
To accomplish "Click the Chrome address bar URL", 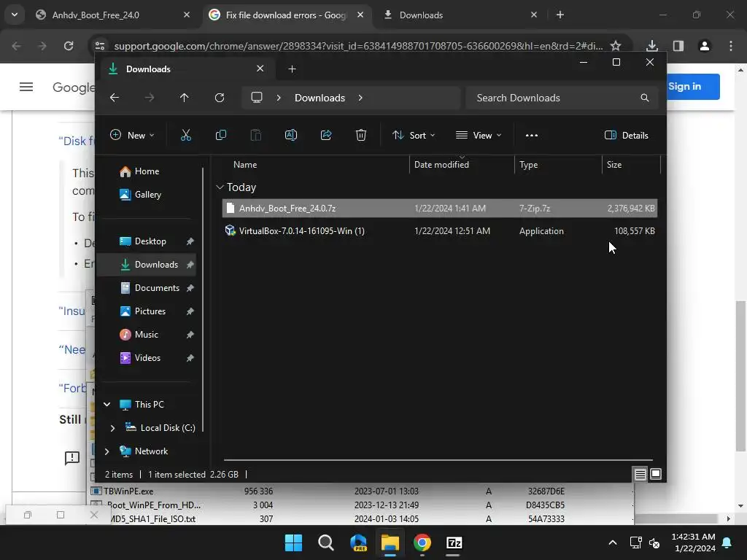I will click(358, 46).
